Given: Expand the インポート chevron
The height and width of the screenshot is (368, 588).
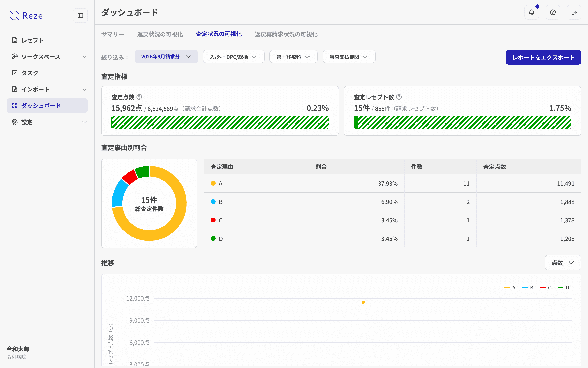Looking at the screenshot, I should (84, 89).
